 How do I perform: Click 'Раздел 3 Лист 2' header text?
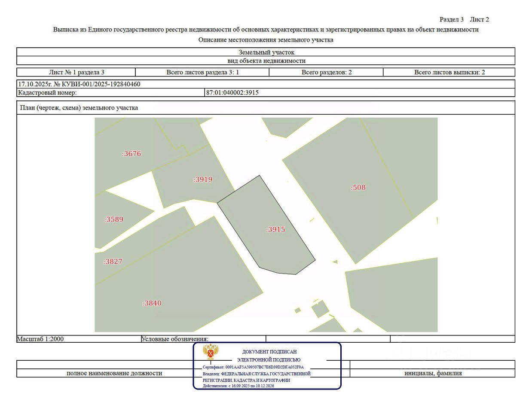coord(464,19)
